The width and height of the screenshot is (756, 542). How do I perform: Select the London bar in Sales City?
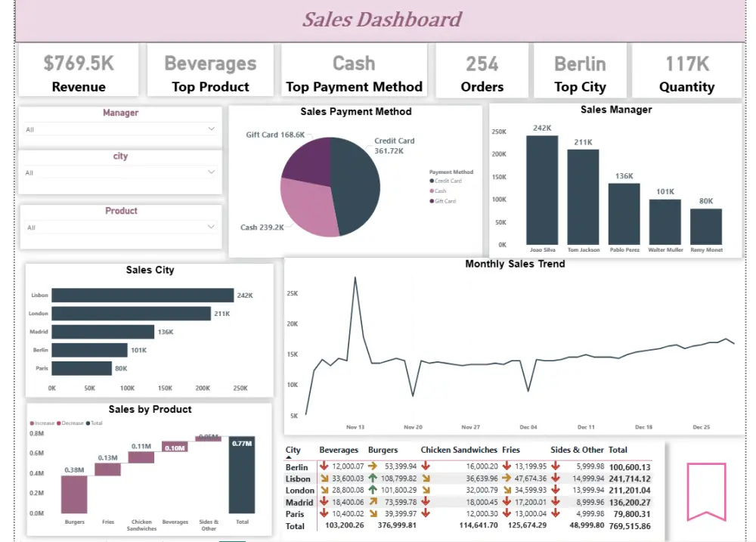pyautogui.click(x=131, y=314)
